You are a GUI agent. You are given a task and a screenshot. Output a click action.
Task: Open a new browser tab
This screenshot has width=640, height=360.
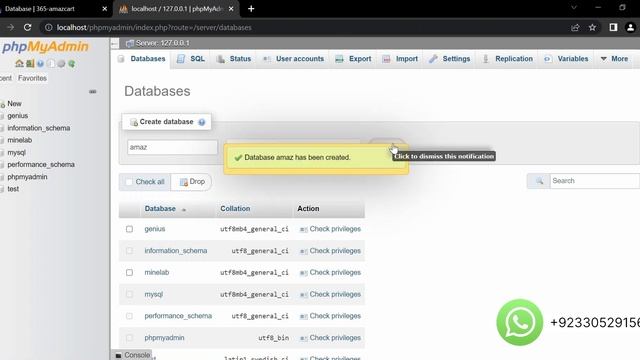pyautogui.click(x=251, y=9)
